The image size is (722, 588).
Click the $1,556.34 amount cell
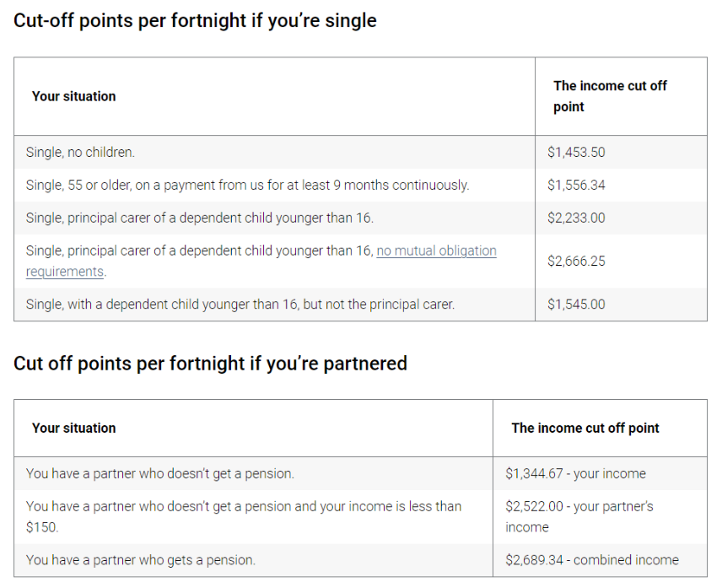tap(621, 185)
